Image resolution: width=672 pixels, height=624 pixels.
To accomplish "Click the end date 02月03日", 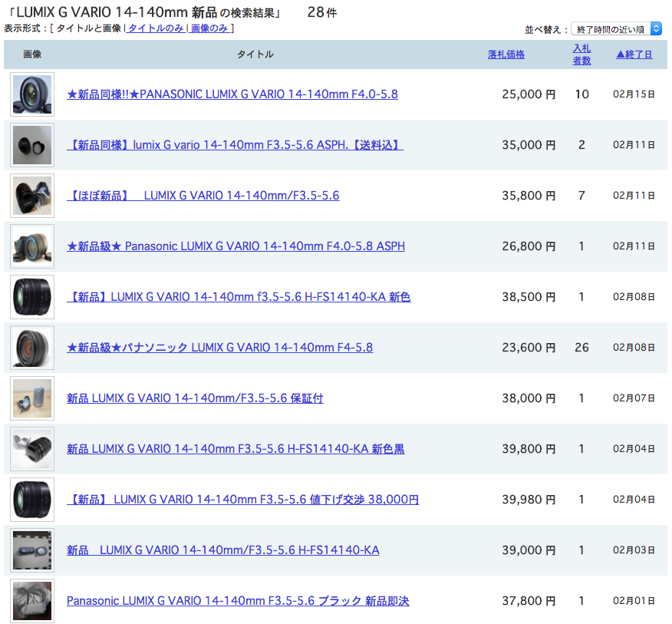I will 634,550.
